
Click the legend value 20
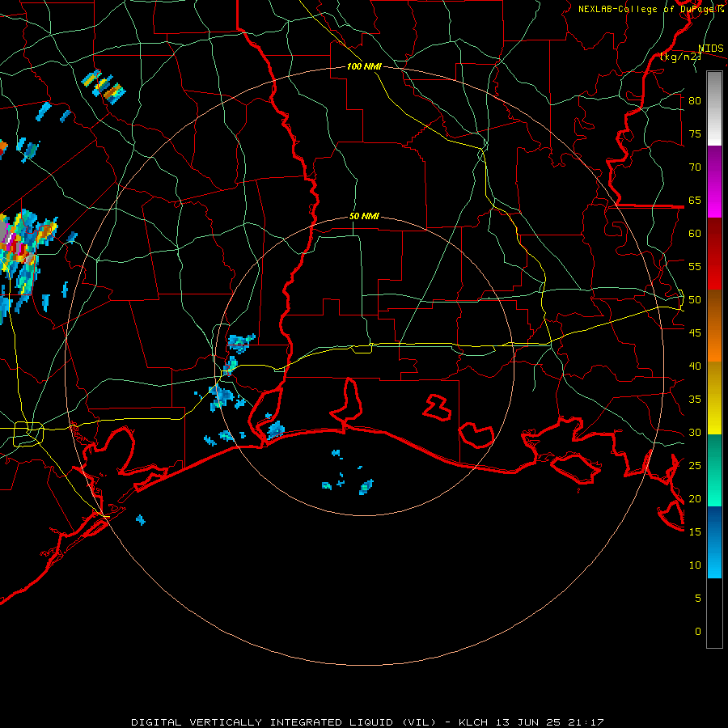[695, 498]
